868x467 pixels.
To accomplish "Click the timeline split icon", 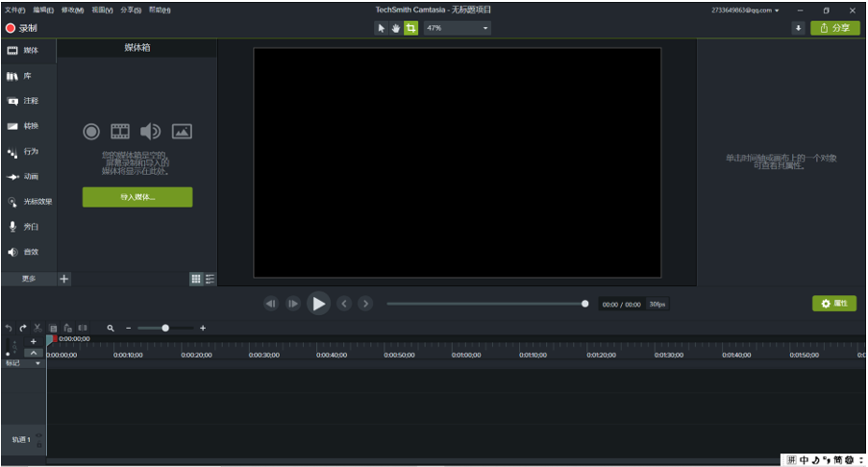I will tap(83, 328).
